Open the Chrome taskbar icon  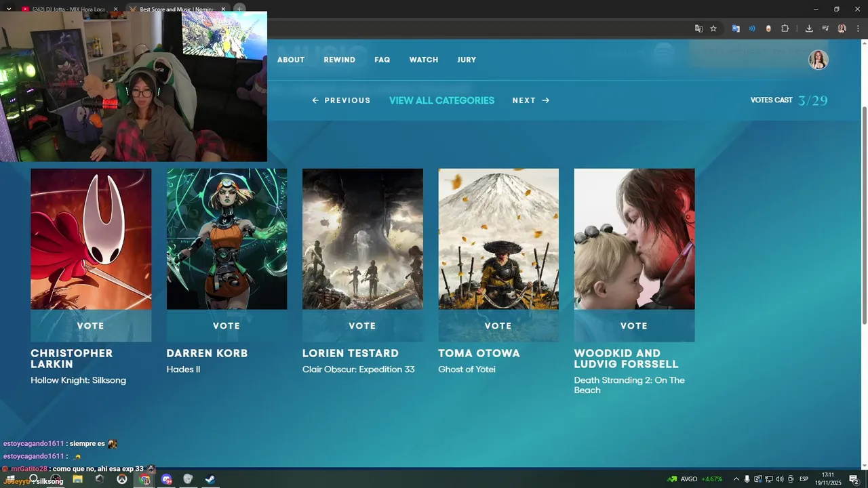point(144,479)
